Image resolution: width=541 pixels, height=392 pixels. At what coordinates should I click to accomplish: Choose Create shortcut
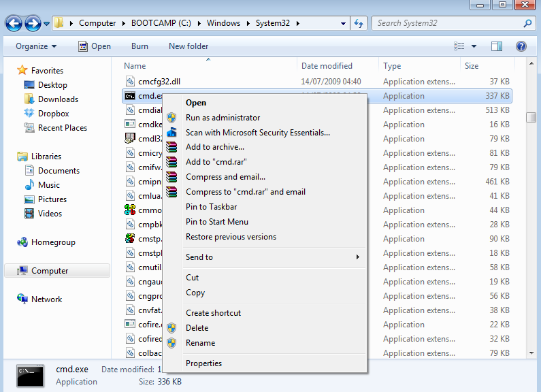pos(213,313)
